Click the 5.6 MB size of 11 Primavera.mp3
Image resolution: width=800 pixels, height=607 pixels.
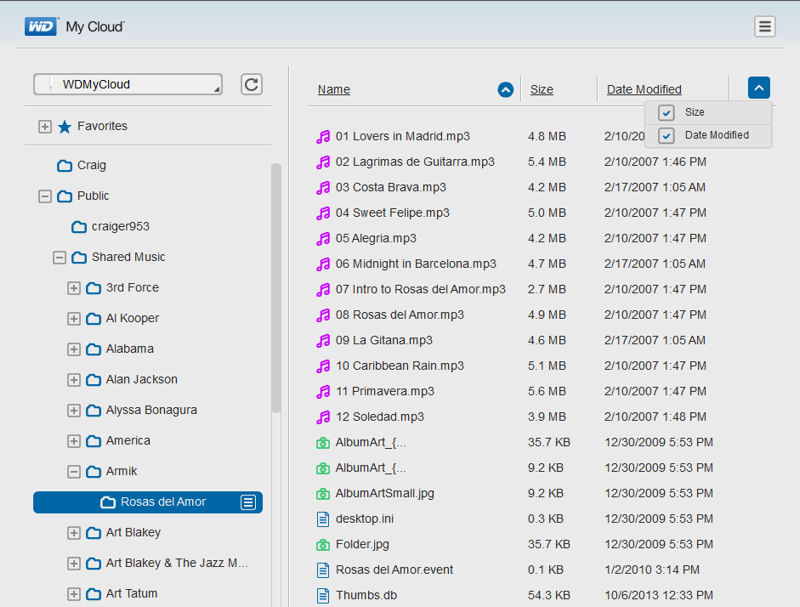[x=547, y=391]
